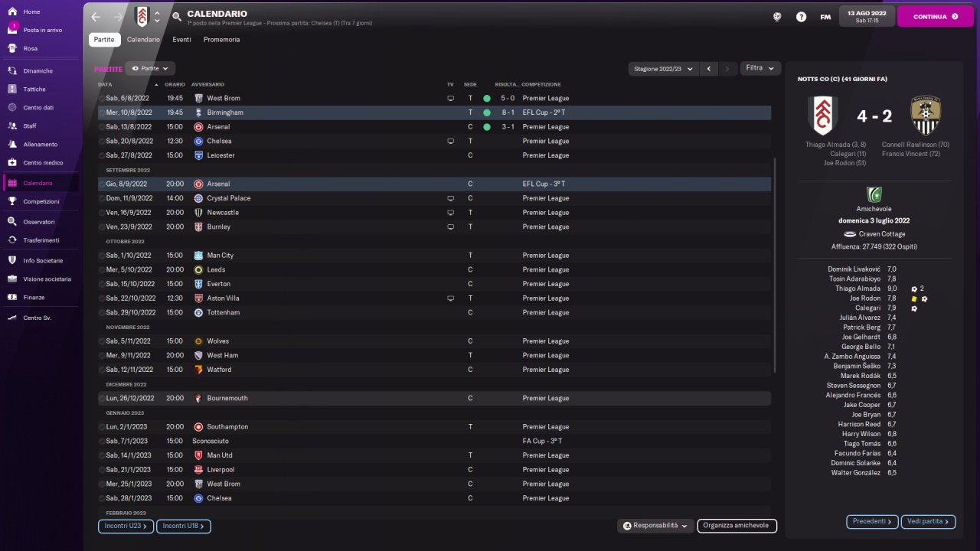Open the Dinamiche sidebar icon

pyautogui.click(x=12, y=70)
